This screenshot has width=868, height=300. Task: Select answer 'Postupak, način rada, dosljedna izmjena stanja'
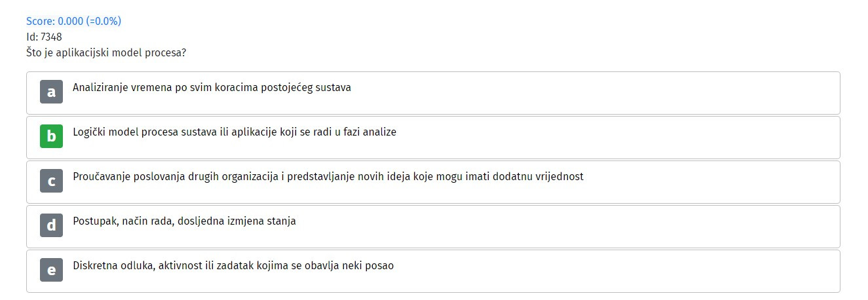tap(433, 227)
